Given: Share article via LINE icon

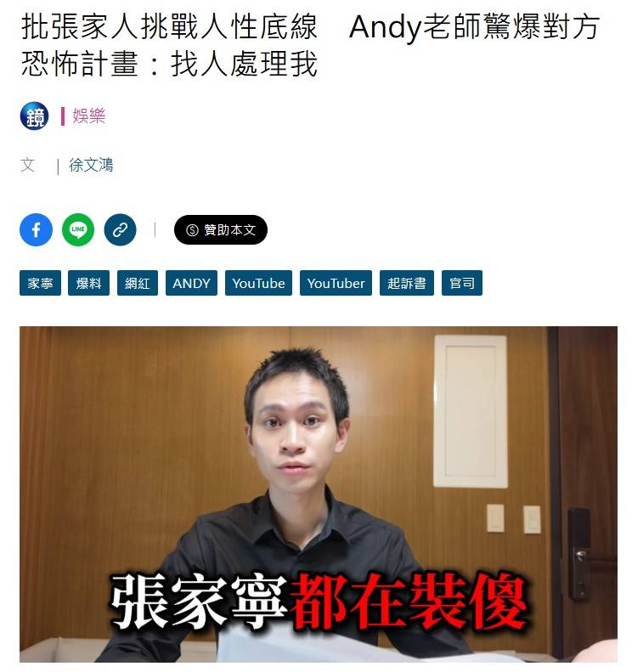Looking at the screenshot, I should point(78,229).
